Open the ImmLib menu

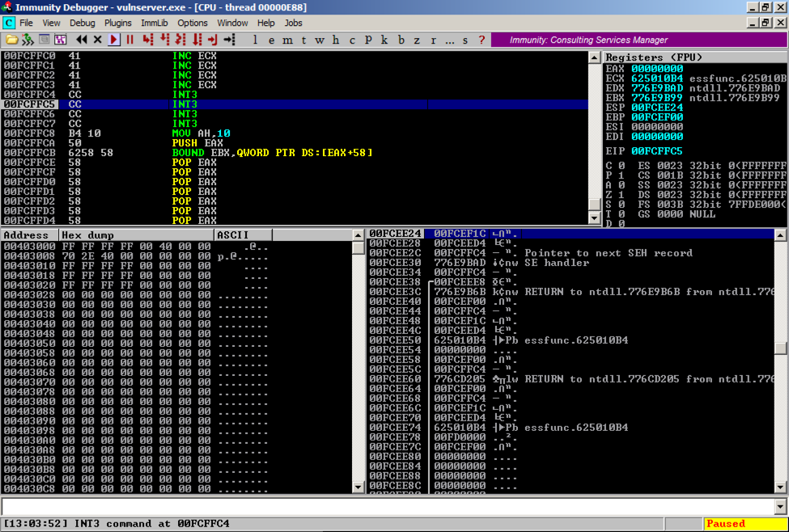tap(154, 23)
